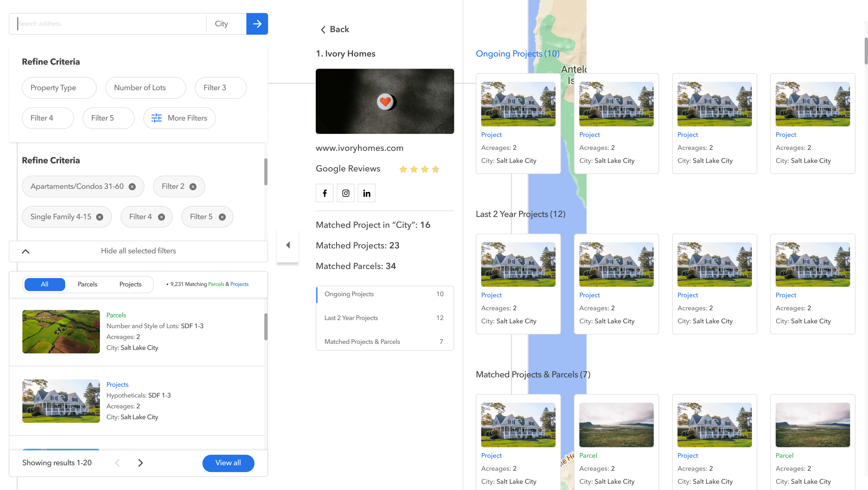Remove the Apartaments/Condos 31-60 filter chip
This screenshot has height=490, width=868.
point(132,187)
